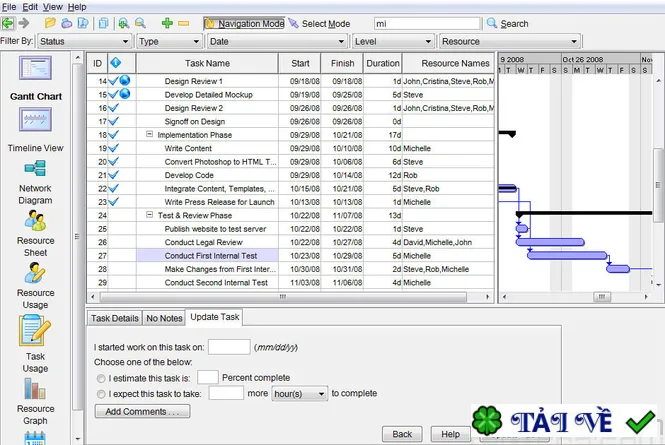
Task: Click the Back button
Action: (x=402, y=434)
